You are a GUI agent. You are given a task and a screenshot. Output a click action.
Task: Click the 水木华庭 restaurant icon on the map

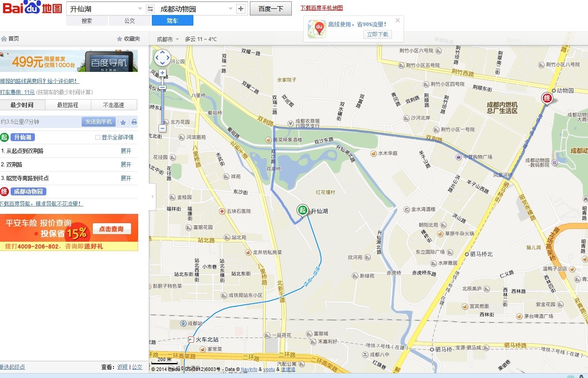(373, 153)
